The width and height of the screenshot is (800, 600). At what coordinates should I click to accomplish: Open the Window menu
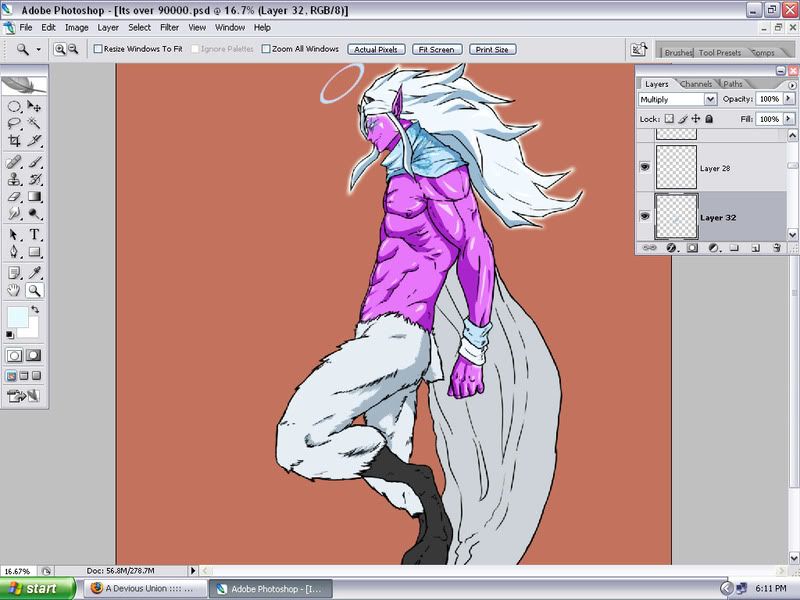(x=230, y=28)
